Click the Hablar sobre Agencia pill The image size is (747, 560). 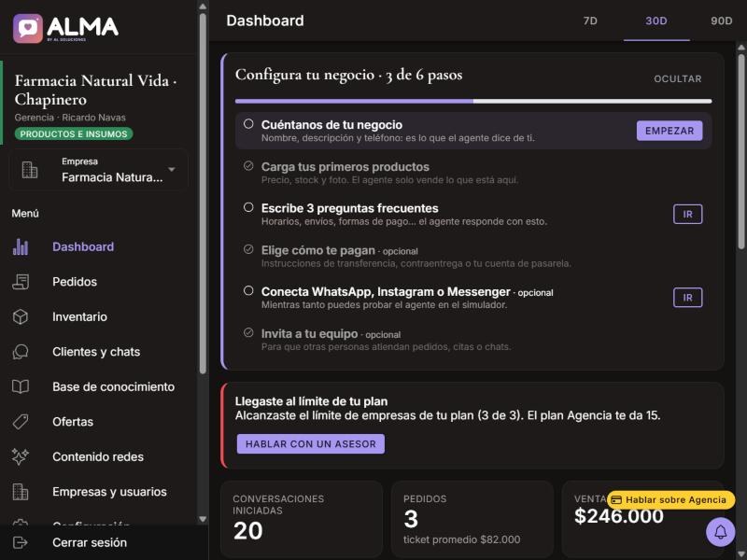[670, 500]
